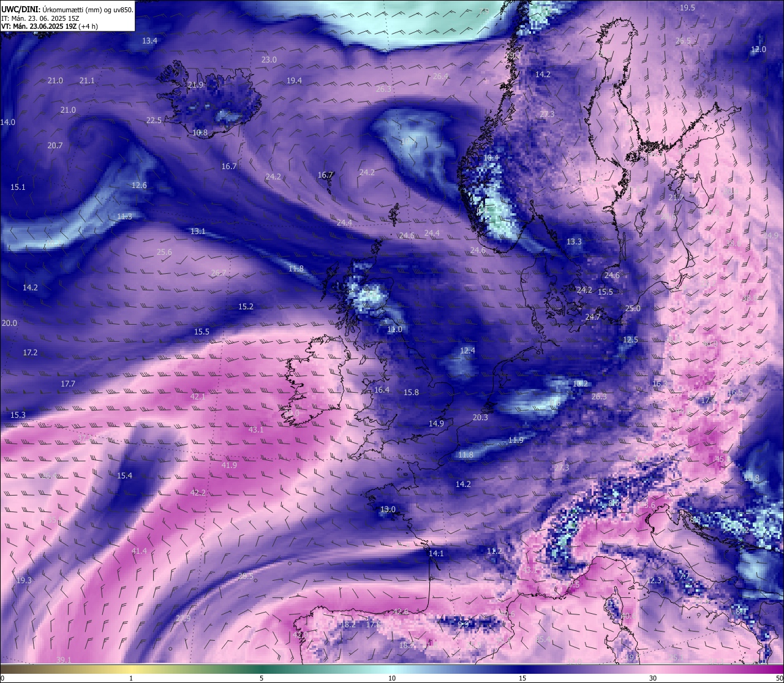The image size is (784, 683).
Task: Click the 13.1 value label
Action: click(198, 231)
